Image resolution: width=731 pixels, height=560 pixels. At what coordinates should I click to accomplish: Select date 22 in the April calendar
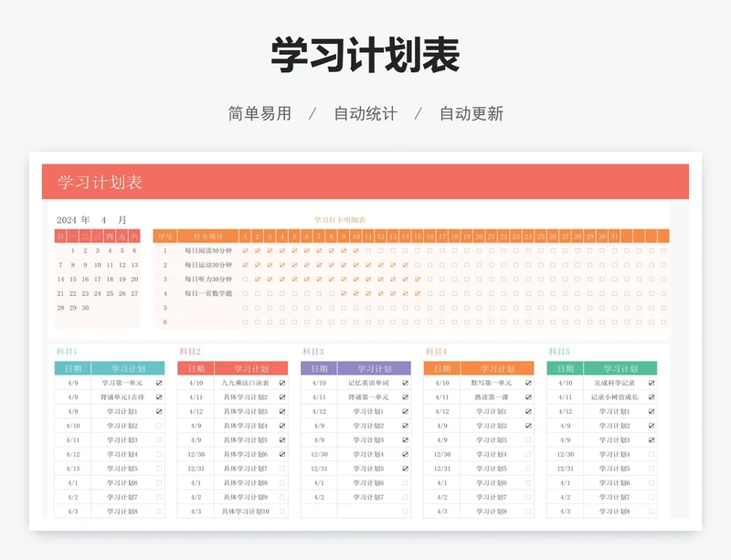pyautogui.click(x=73, y=294)
